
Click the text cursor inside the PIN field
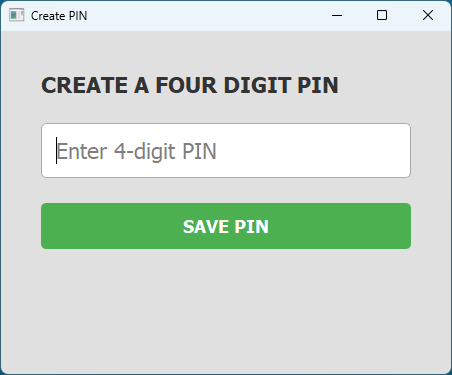[56, 151]
